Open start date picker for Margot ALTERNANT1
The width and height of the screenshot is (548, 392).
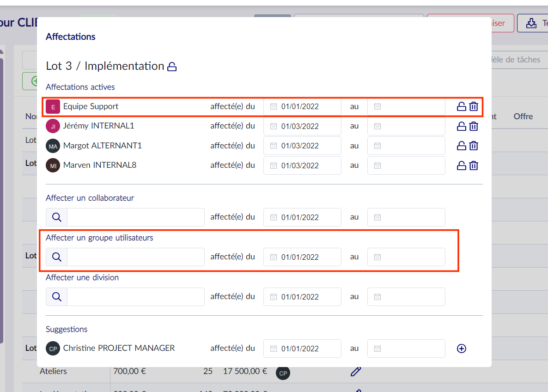[x=302, y=146]
